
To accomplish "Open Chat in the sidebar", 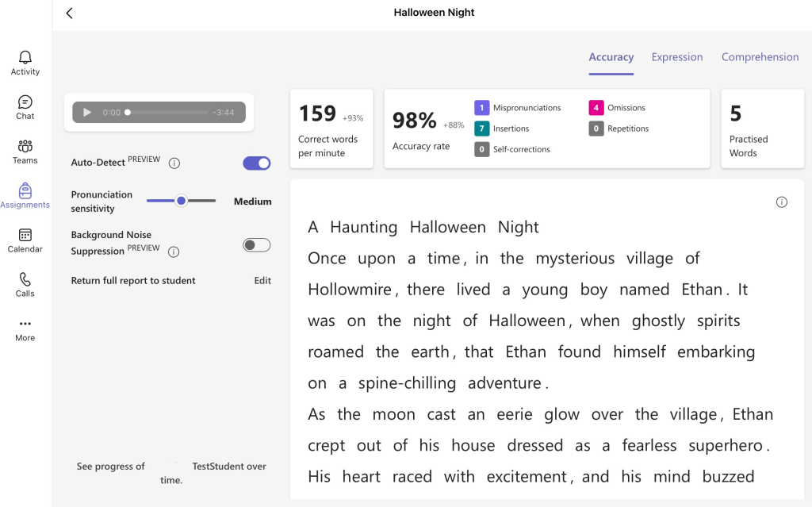I will point(25,107).
